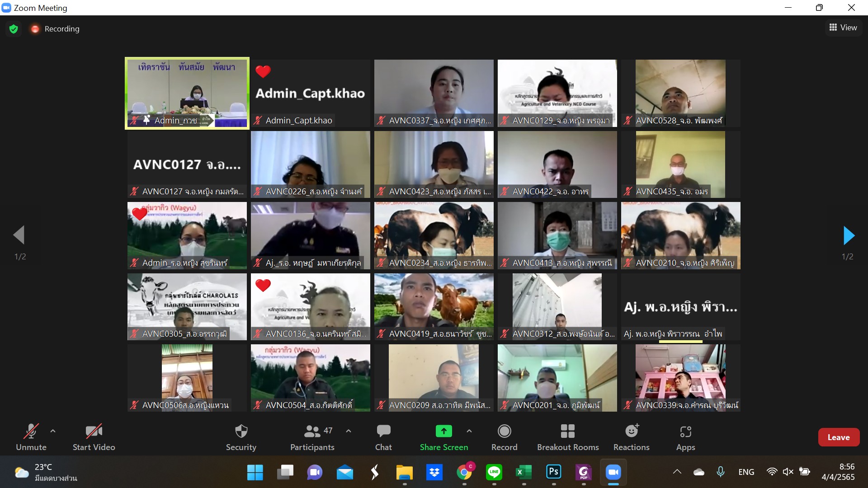Click the muted volume tray icon
Viewport: 868px width, 488px height.
pos(788,472)
